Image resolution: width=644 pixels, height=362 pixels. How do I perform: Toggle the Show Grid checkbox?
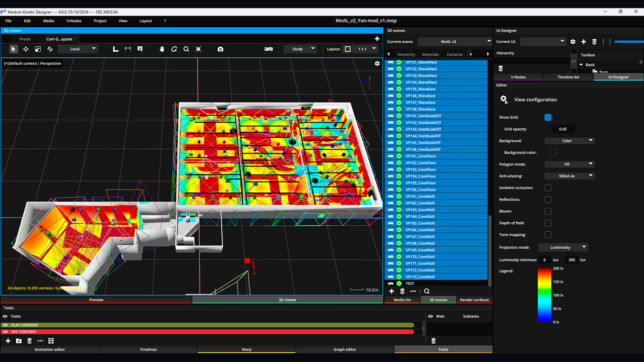(548, 117)
